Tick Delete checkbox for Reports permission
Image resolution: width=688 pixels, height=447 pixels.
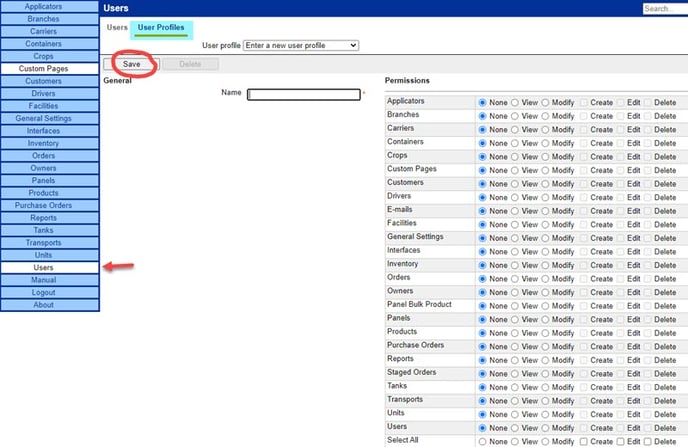[646, 360]
